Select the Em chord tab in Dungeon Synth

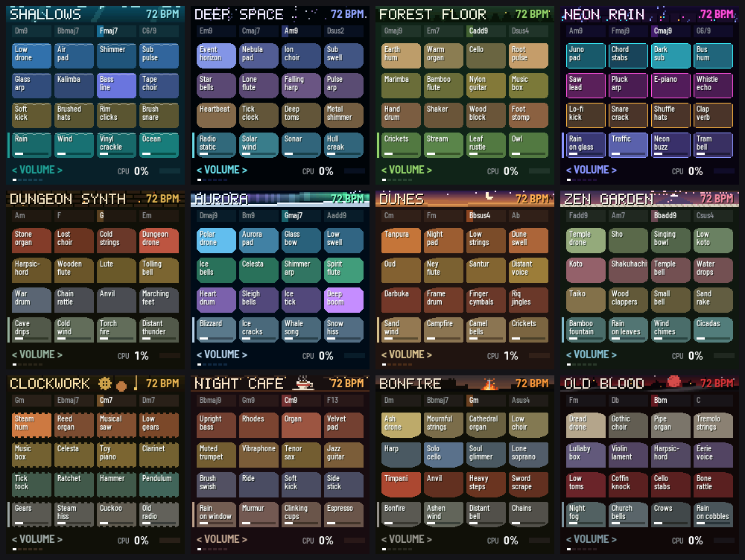(159, 216)
